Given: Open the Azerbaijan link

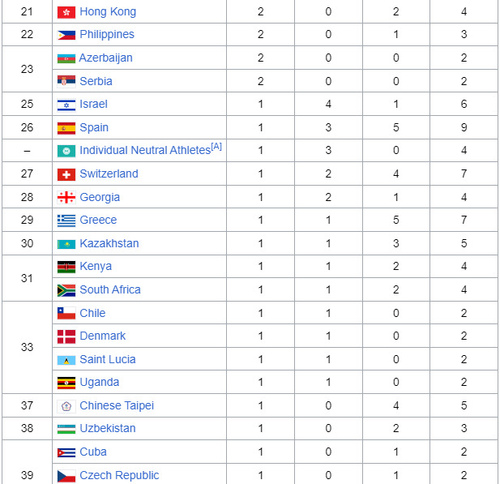Looking at the screenshot, I should point(106,58).
